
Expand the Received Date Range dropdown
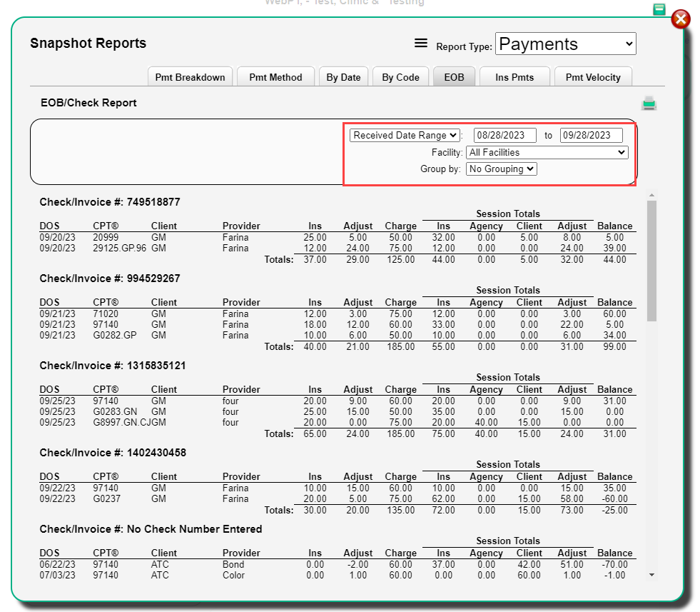pos(405,136)
